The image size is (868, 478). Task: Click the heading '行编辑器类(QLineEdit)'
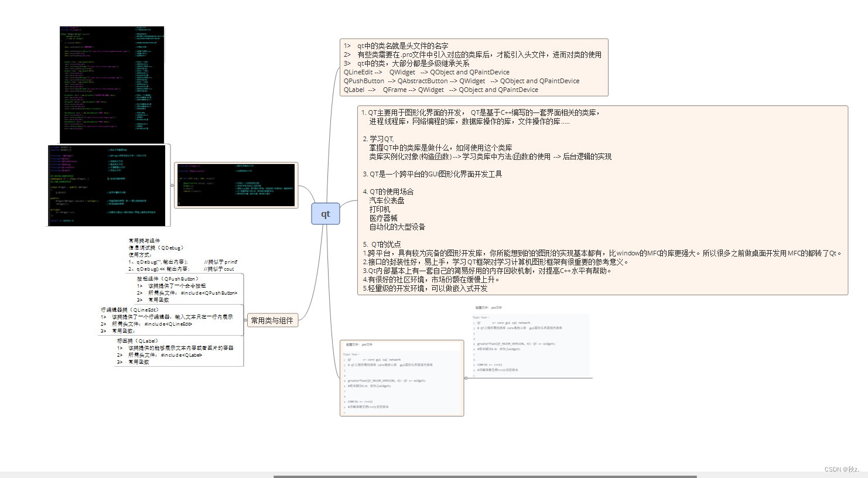tap(130, 310)
